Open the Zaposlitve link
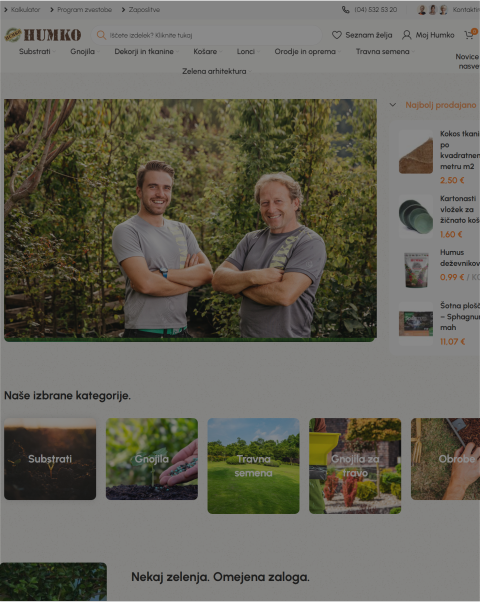This screenshot has width=480, height=602. pos(144,10)
